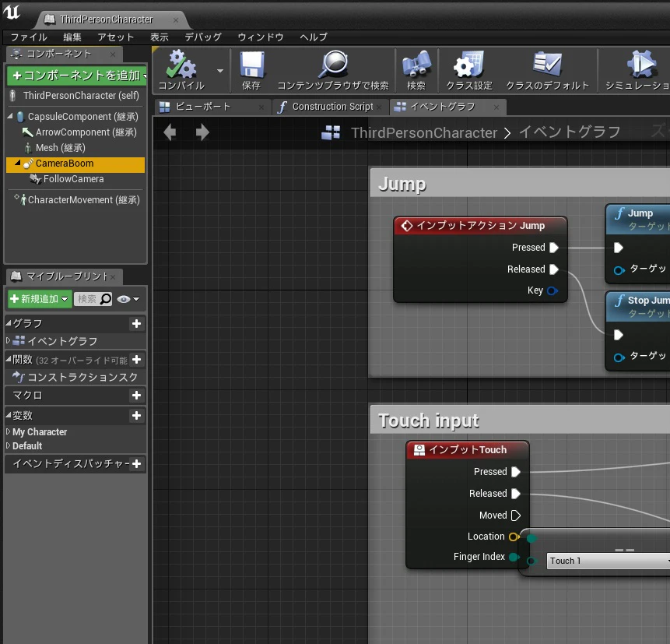Click the search magnifier in My Blueprint

point(106,299)
